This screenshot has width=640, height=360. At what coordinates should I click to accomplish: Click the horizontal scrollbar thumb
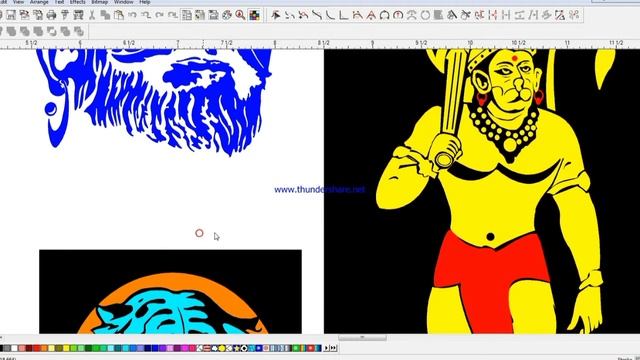(x=362, y=338)
